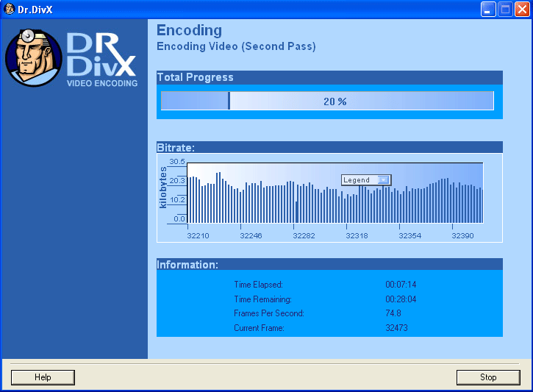Click the Total Progress section header
533x392 pixels.
(196, 77)
